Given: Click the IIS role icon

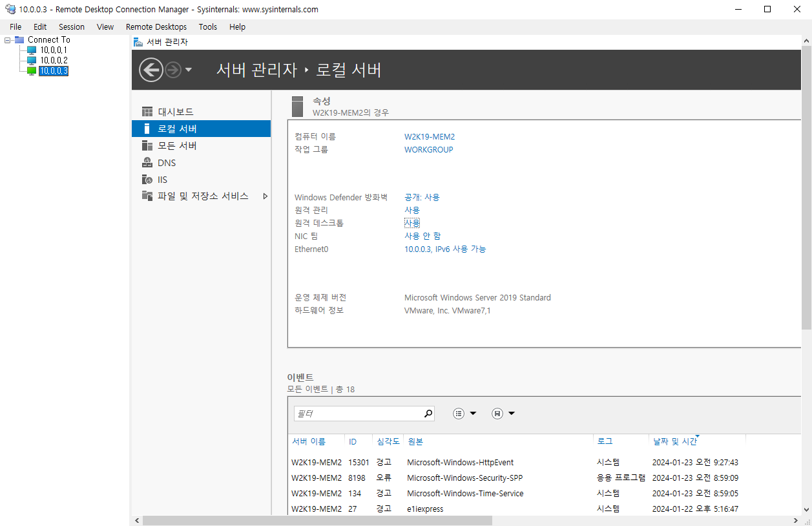Looking at the screenshot, I should coord(147,180).
